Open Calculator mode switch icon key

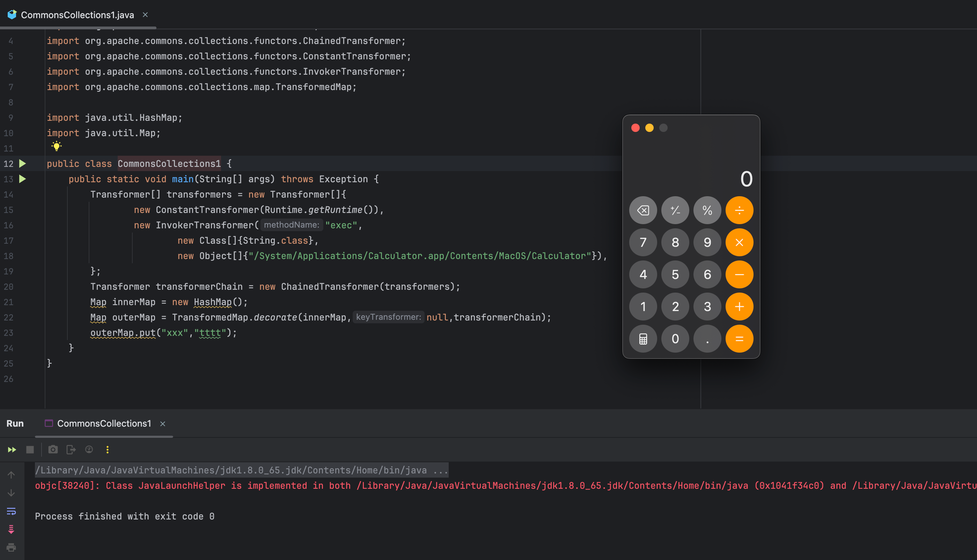(643, 339)
